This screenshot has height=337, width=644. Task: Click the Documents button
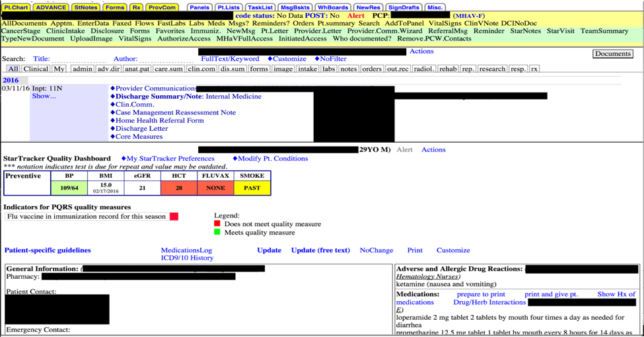[x=613, y=54]
